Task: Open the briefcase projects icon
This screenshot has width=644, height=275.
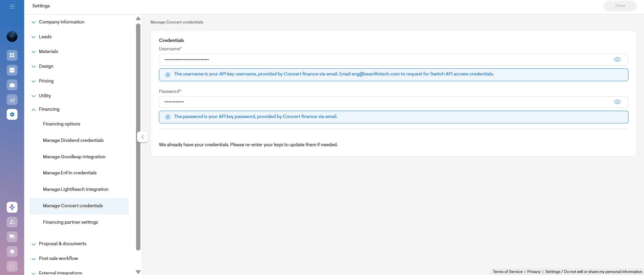Action: (x=12, y=85)
